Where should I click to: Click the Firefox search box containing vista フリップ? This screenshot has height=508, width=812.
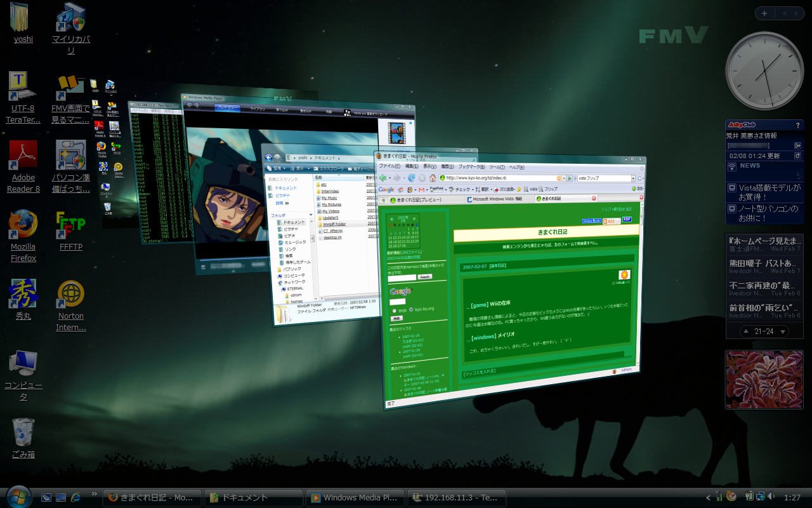604,178
